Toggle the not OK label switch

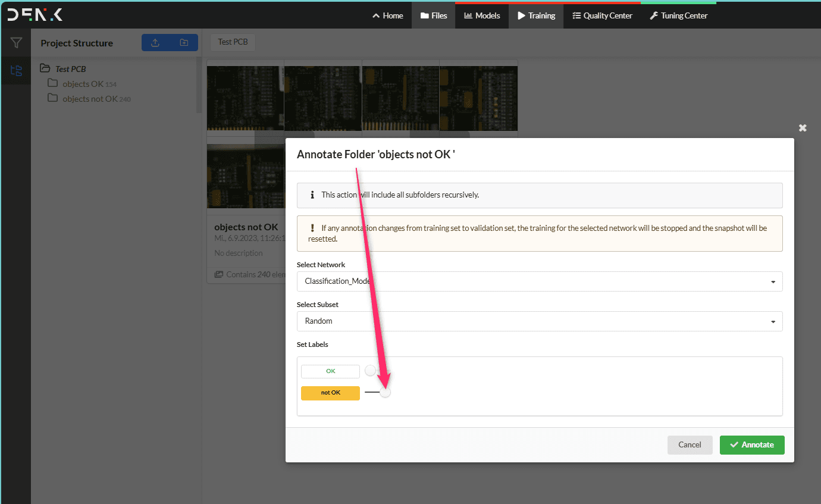coord(378,393)
